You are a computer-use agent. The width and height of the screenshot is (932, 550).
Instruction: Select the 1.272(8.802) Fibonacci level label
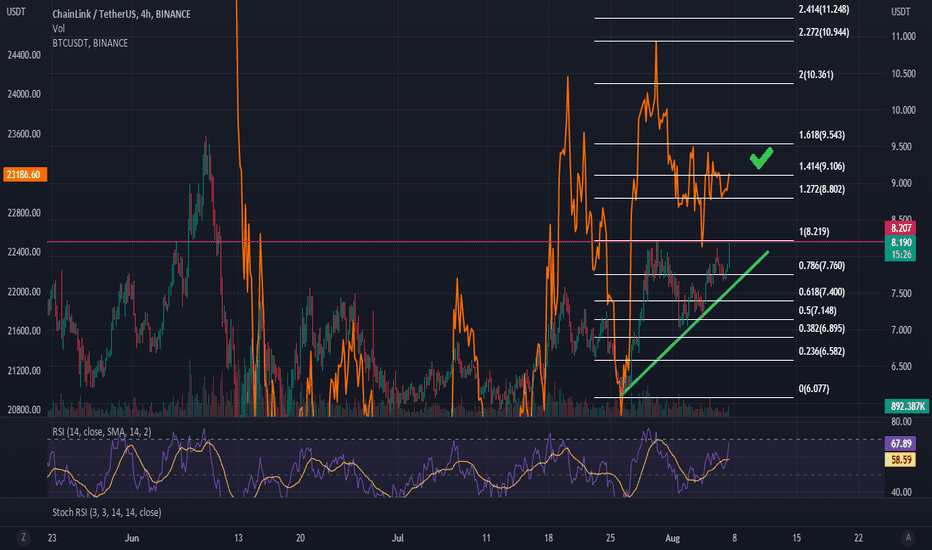point(821,189)
